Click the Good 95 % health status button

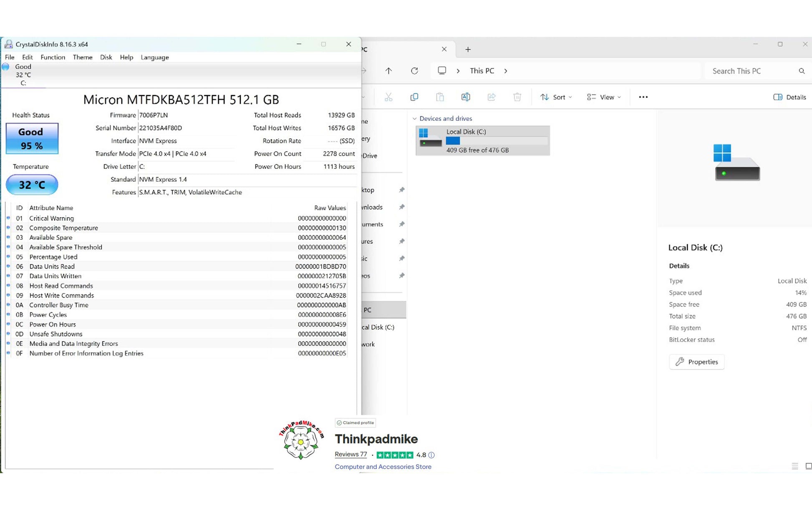point(32,138)
